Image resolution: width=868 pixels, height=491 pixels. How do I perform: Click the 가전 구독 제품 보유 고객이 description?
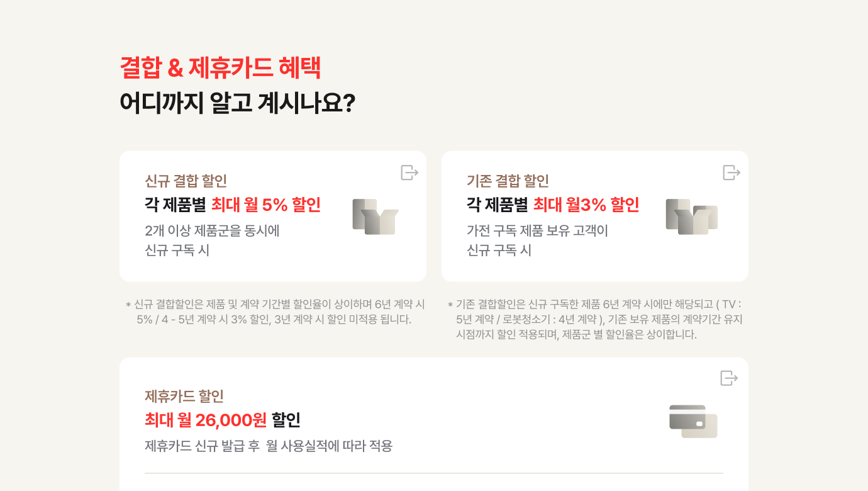point(537,231)
